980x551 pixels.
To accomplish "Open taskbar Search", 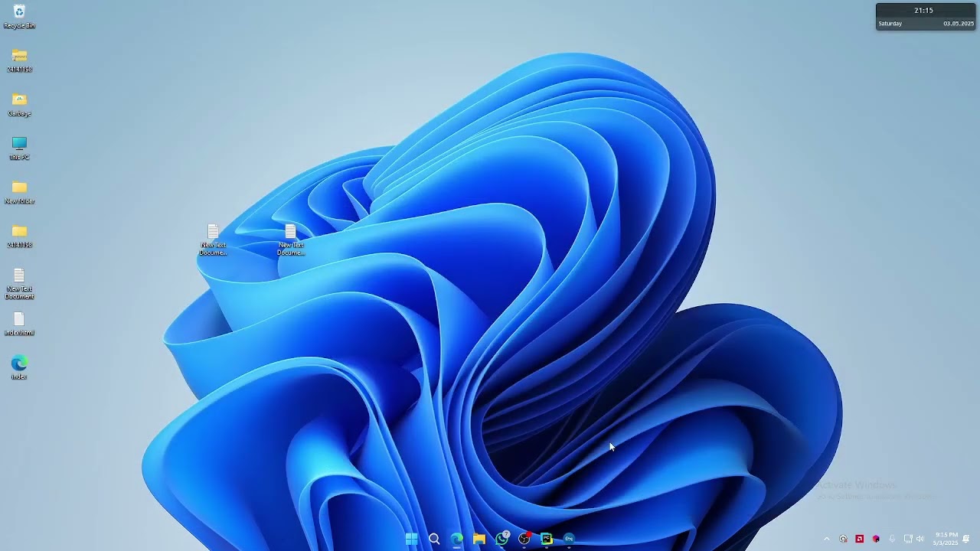I will click(x=434, y=539).
